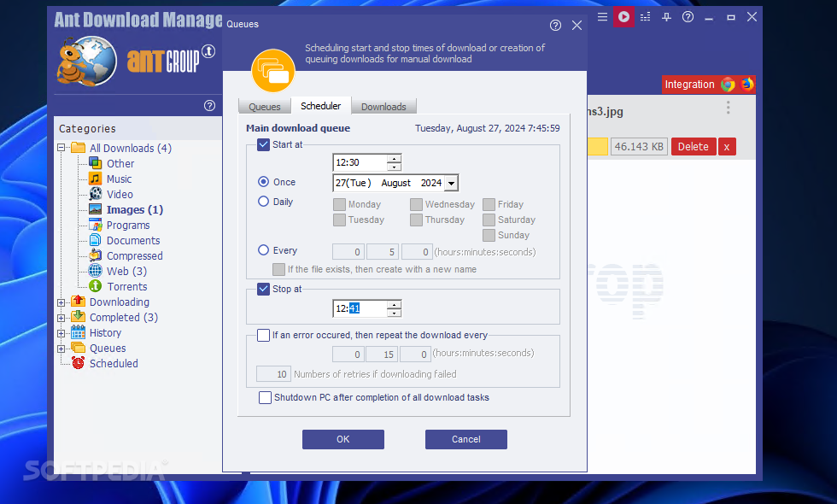Screen dimensions: 837x504
Task: Click the Scheduled alarm clock icon
Action: (x=76, y=363)
